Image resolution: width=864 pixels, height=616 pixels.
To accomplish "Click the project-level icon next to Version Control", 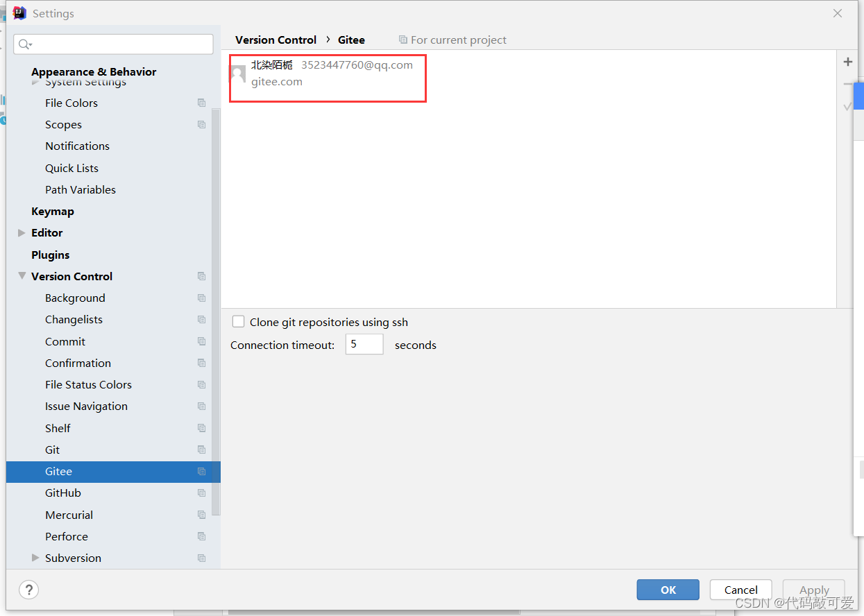I will pos(201,276).
